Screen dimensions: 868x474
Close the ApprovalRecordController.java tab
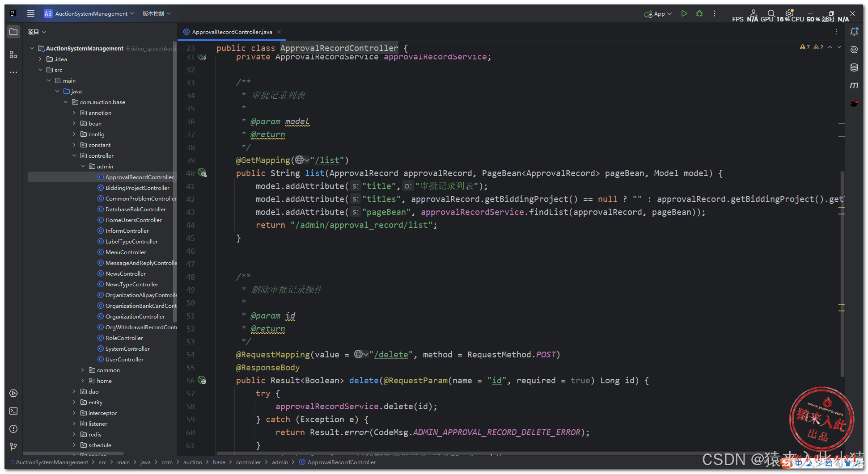(x=279, y=32)
